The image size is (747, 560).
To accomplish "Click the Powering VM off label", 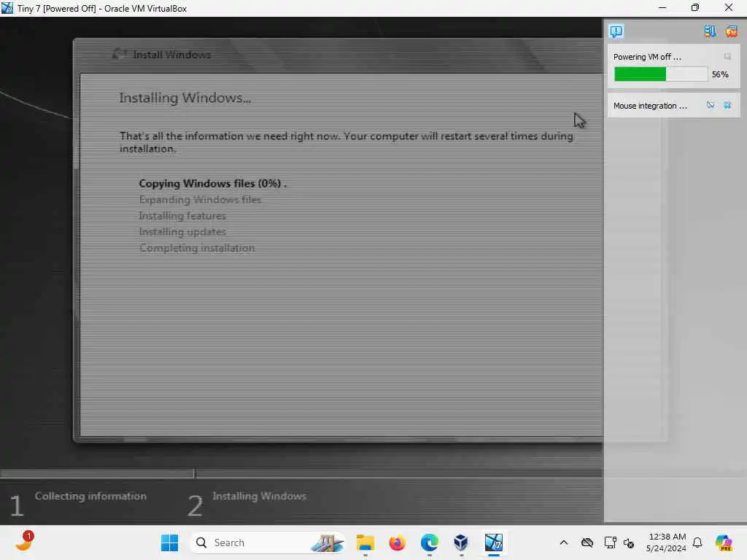I will pyautogui.click(x=647, y=57).
